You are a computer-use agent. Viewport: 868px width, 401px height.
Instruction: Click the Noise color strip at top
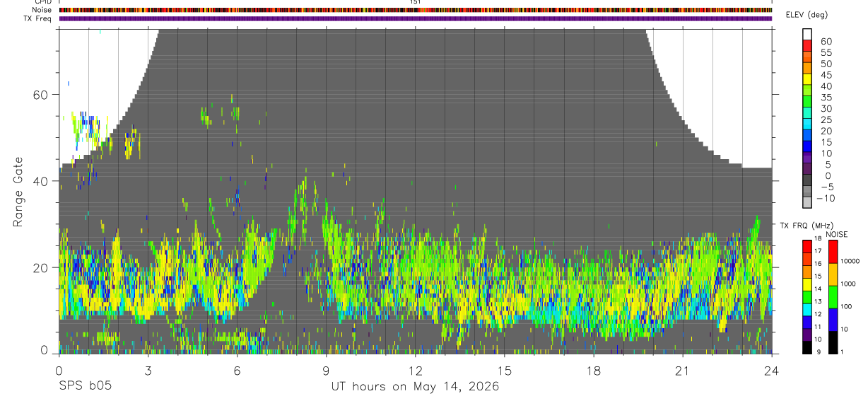(x=415, y=10)
